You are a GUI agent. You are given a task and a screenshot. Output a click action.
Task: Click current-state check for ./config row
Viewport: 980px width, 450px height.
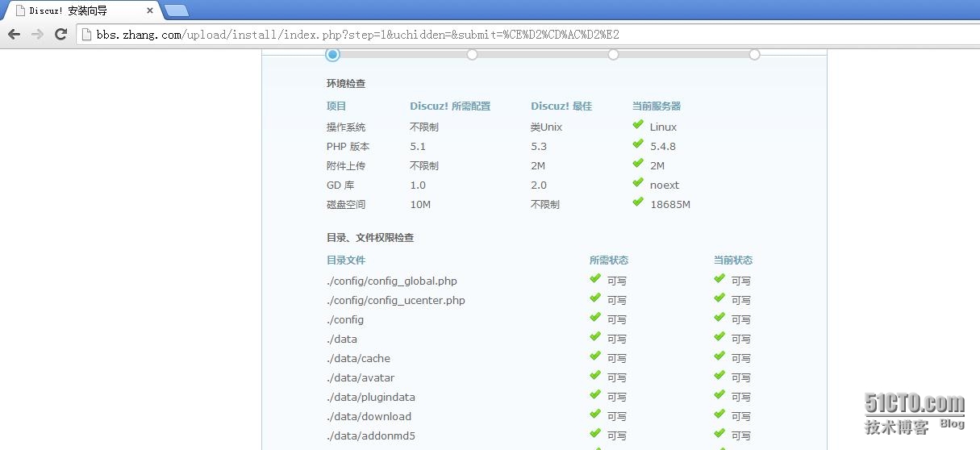coord(719,318)
